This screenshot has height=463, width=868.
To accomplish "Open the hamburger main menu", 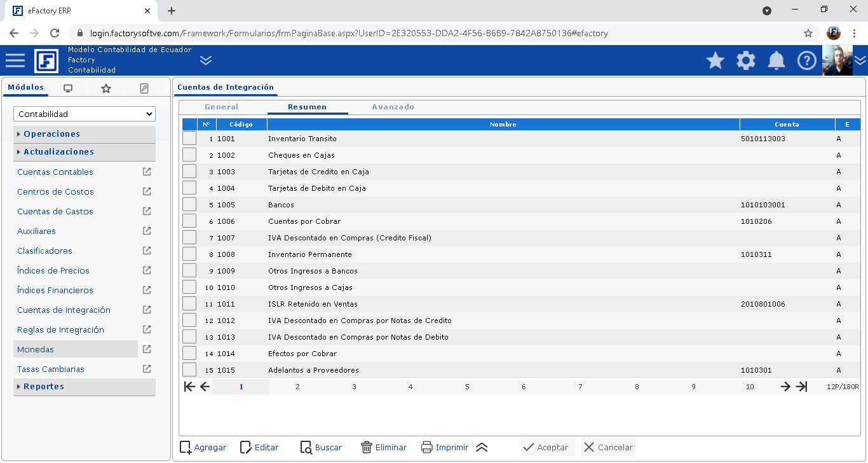I will pos(15,60).
